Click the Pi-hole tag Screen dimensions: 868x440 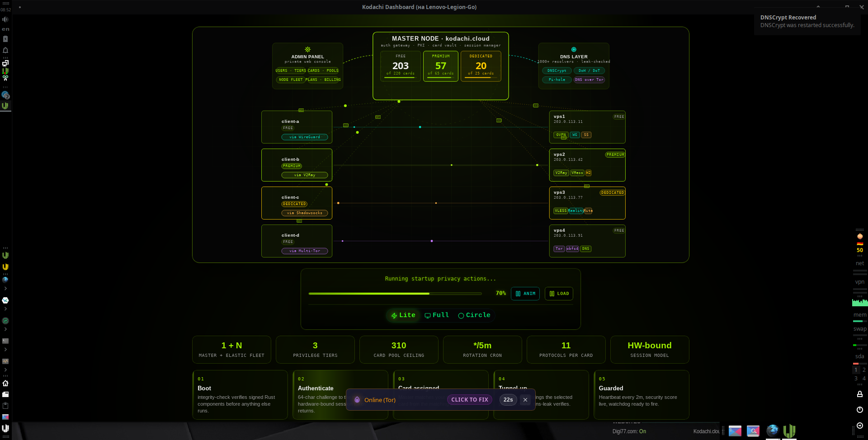pyautogui.click(x=557, y=80)
